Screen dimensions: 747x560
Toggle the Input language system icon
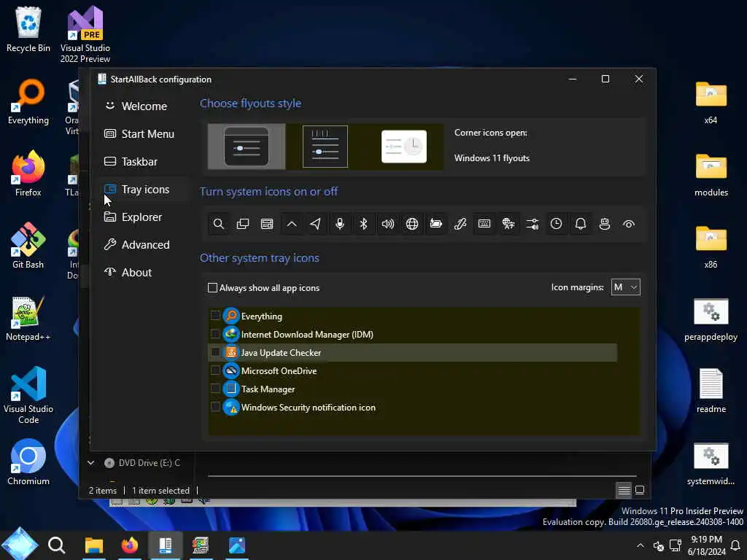508,224
